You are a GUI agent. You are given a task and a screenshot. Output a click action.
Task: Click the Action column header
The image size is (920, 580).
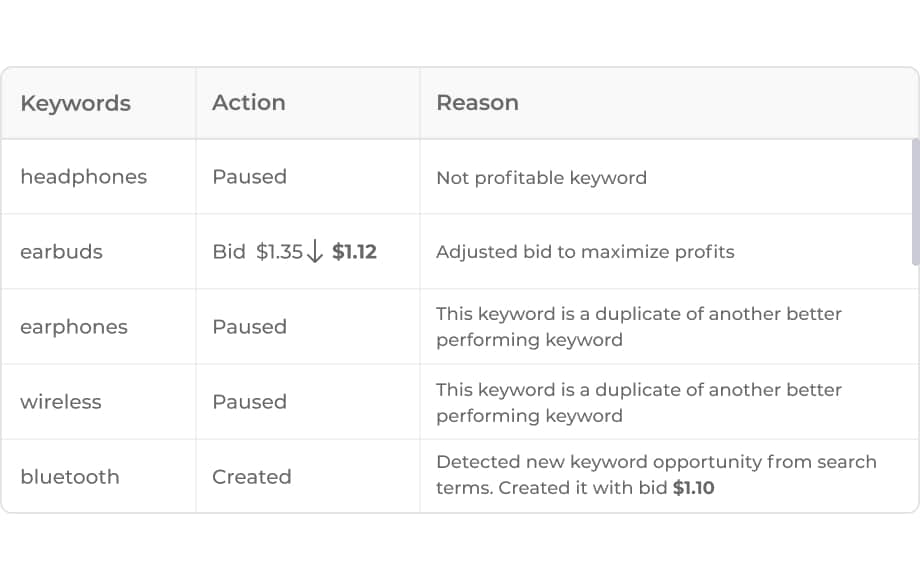point(248,103)
